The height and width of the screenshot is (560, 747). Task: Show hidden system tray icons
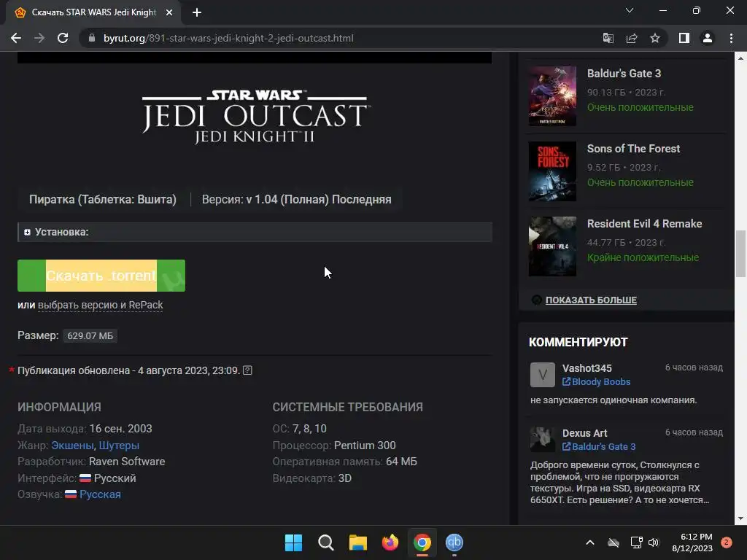click(x=589, y=542)
